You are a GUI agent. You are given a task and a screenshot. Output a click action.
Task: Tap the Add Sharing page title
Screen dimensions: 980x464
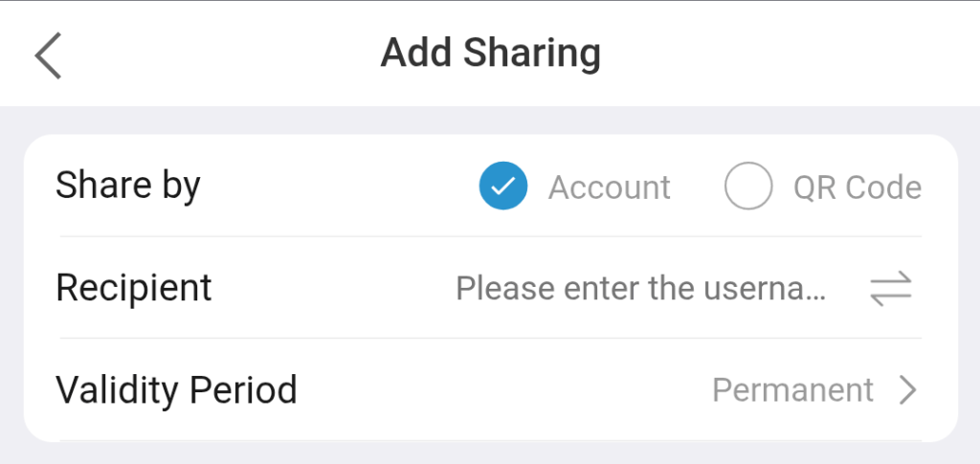(x=490, y=54)
